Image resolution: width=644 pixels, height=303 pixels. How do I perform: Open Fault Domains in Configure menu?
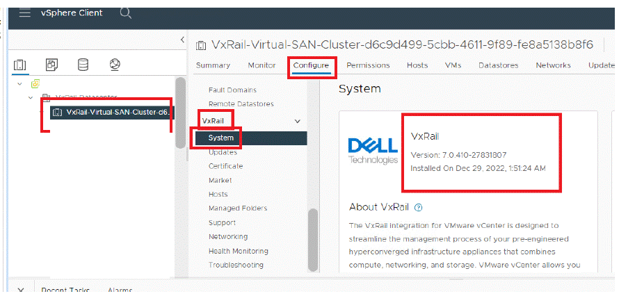click(232, 90)
